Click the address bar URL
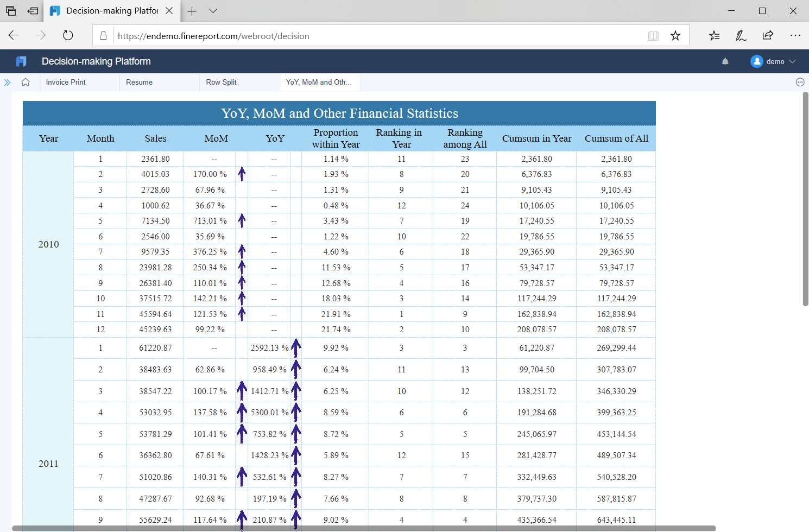Viewport: 809px width, 532px height. pos(213,36)
